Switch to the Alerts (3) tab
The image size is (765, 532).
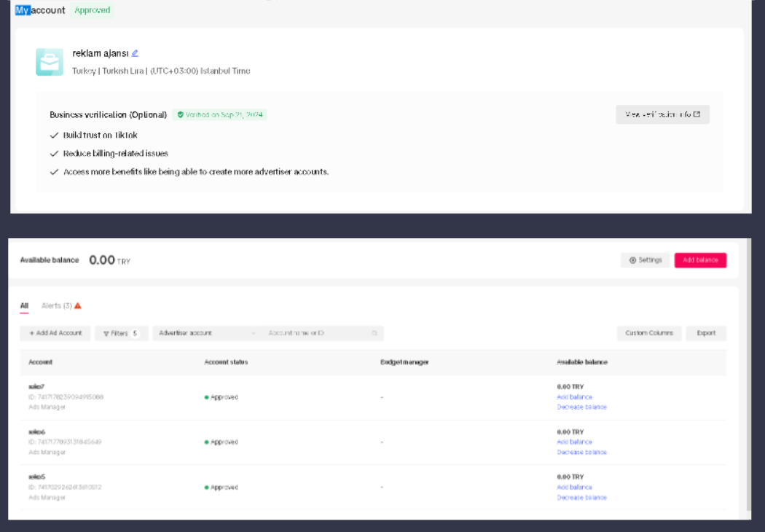[x=61, y=305]
